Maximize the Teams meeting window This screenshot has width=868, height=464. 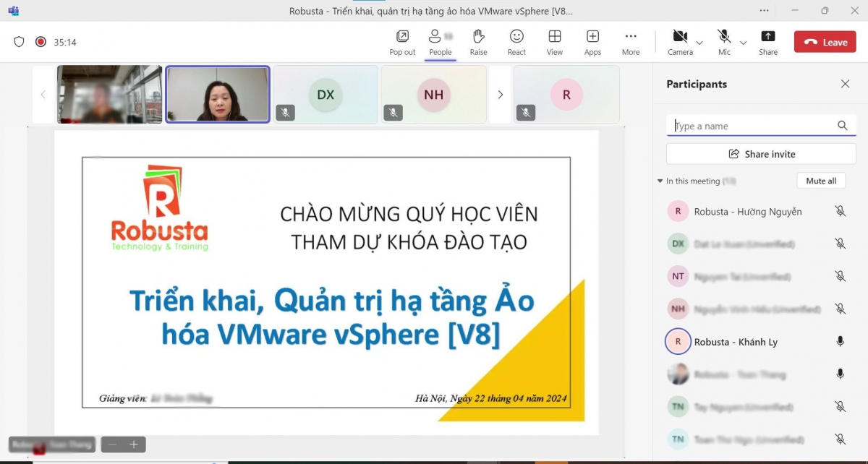click(x=825, y=11)
